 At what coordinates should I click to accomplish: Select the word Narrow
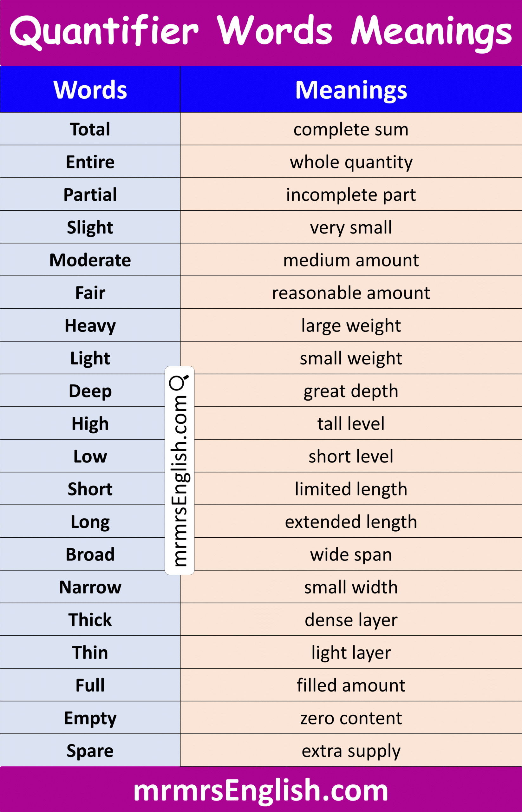[x=90, y=587]
